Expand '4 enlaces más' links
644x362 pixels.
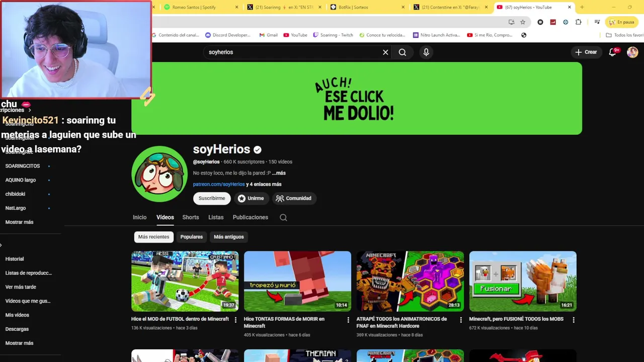pos(264,184)
